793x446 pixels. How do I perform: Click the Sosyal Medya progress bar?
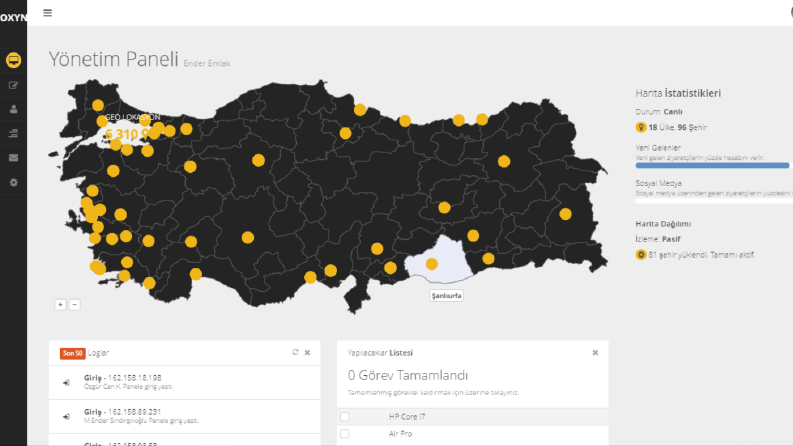coord(714,201)
